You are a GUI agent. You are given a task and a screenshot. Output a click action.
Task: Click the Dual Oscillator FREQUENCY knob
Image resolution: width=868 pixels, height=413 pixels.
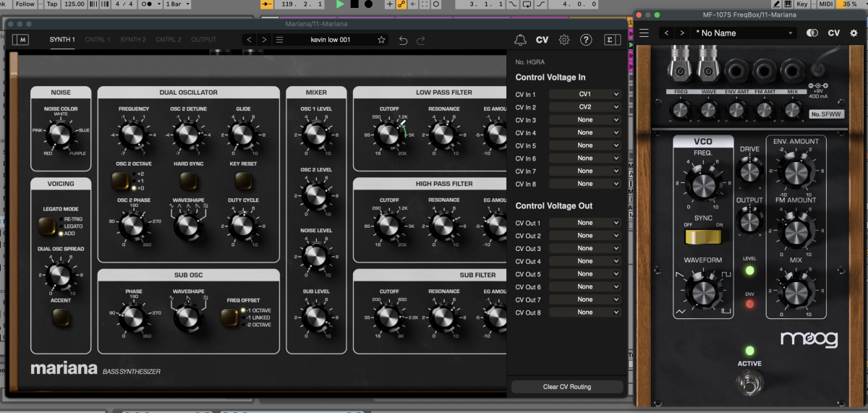coord(133,135)
